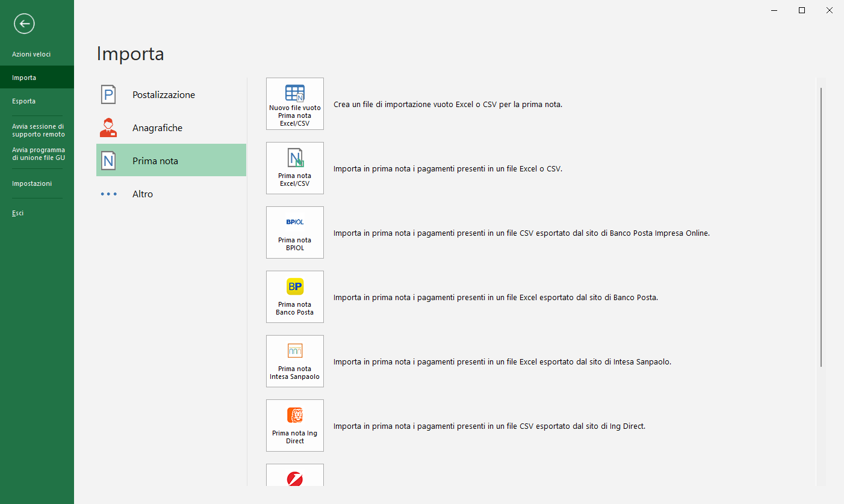Viewport: 844px width, 504px height.
Task: Select the Prima nota Excel/CSV import icon
Action: point(295,168)
